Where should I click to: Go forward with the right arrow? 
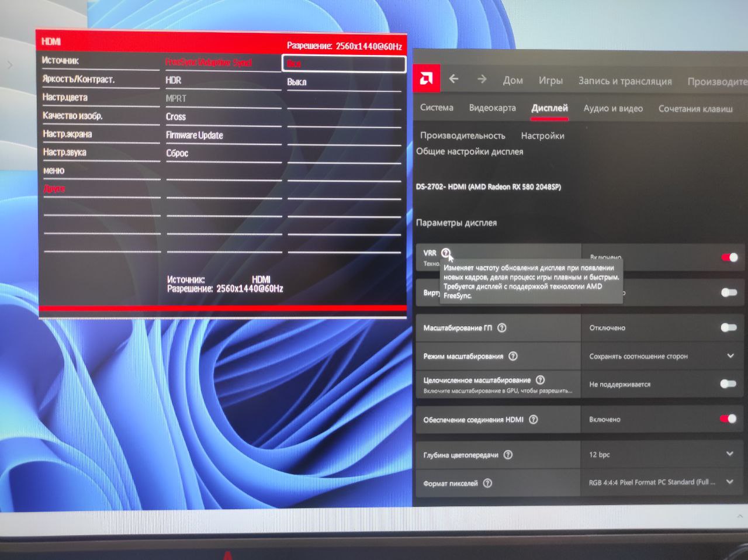point(482,79)
